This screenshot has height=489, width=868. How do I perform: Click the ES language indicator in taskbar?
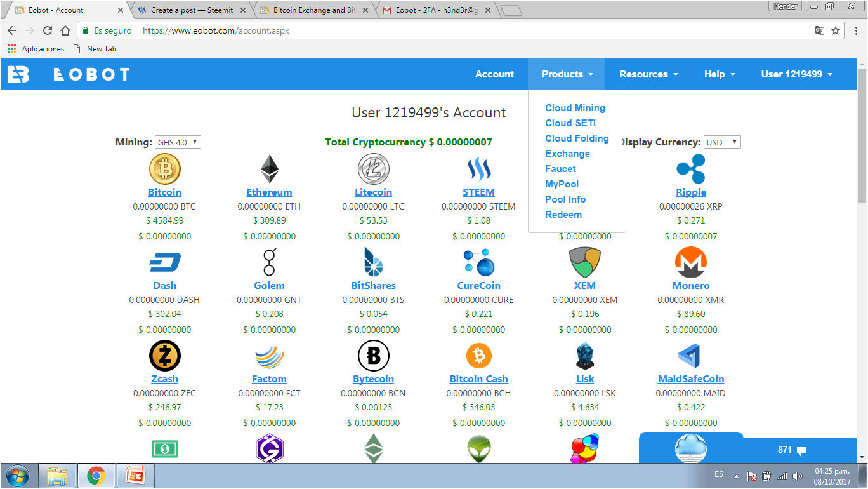[x=719, y=474]
